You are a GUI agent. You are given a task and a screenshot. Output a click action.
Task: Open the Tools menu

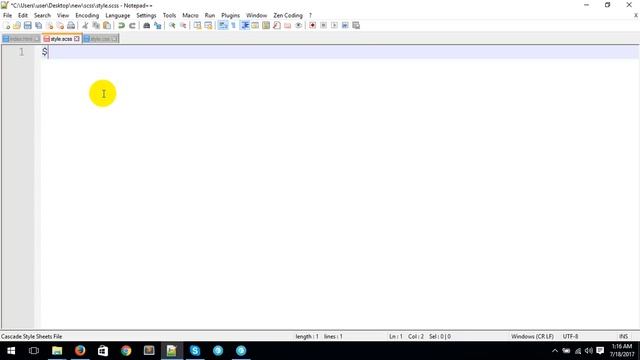(x=169, y=16)
